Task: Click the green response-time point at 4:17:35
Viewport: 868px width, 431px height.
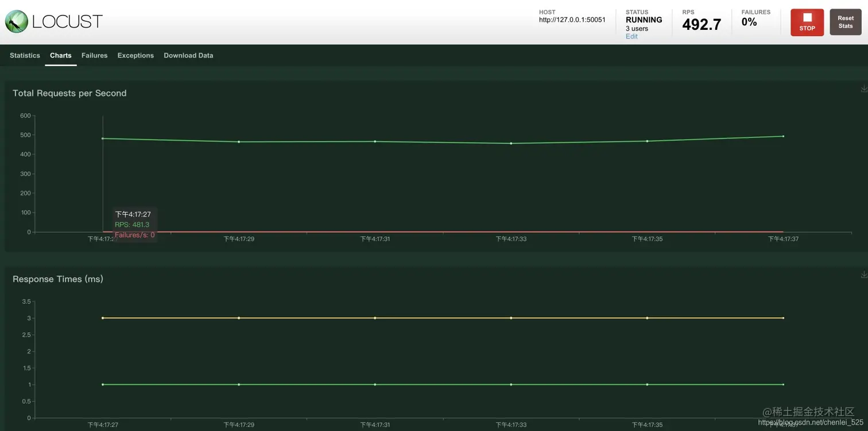Action: pyautogui.click(x=647, y=384)
